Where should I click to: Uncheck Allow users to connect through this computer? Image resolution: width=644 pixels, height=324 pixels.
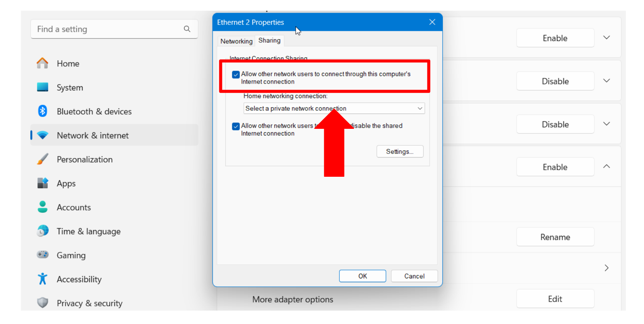tap(236, 74)
